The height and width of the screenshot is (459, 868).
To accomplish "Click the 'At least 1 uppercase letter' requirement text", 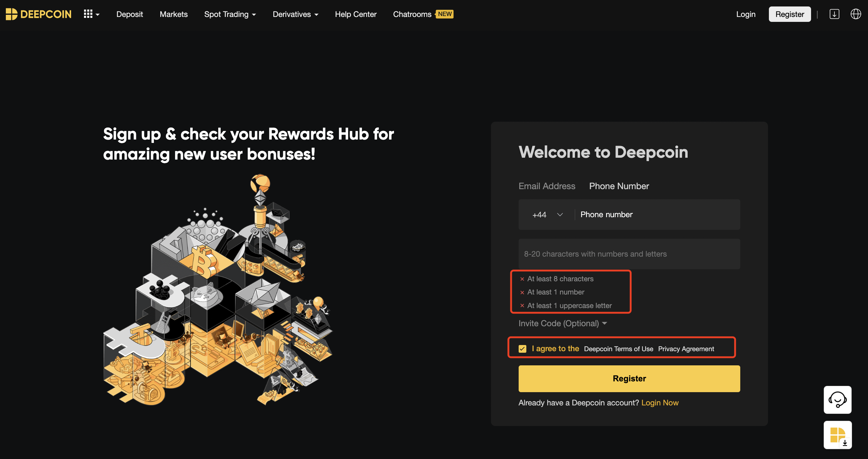I will [x=569, y=306].
